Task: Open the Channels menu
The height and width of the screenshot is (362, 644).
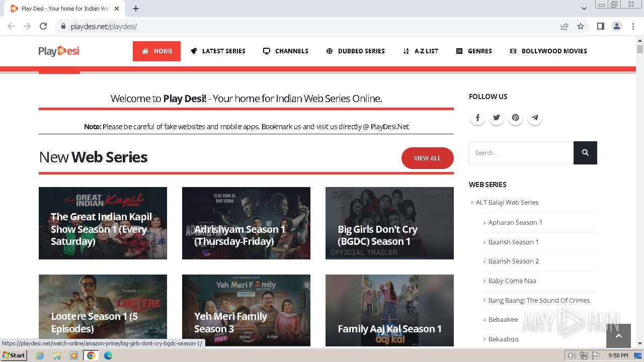Action: point(285,51)
